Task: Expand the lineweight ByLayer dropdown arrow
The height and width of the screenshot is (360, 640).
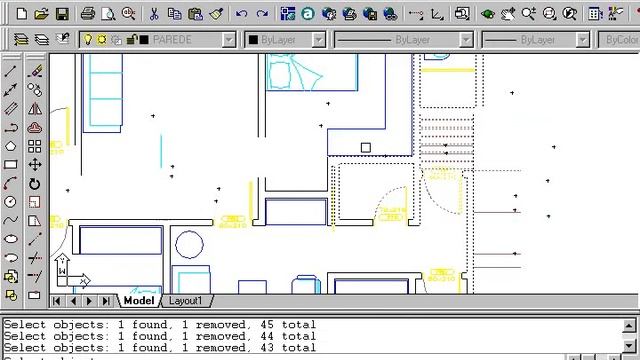Action: pyautogui.click(x=583, y=40)
